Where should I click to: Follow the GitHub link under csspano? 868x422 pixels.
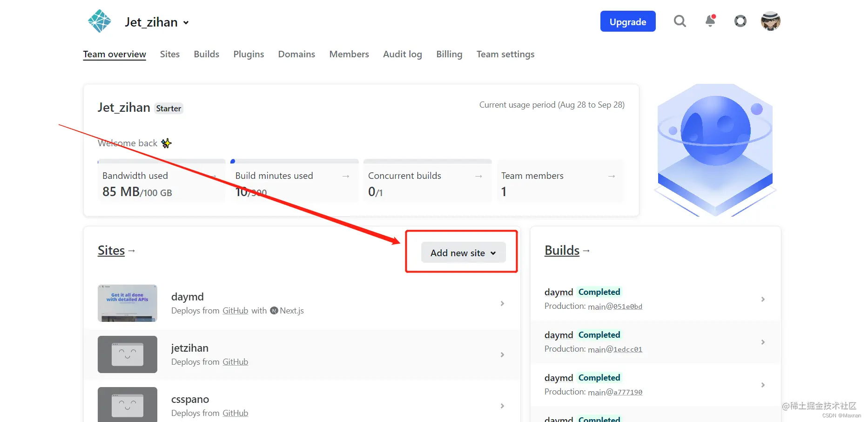click(x=235, y=413)
